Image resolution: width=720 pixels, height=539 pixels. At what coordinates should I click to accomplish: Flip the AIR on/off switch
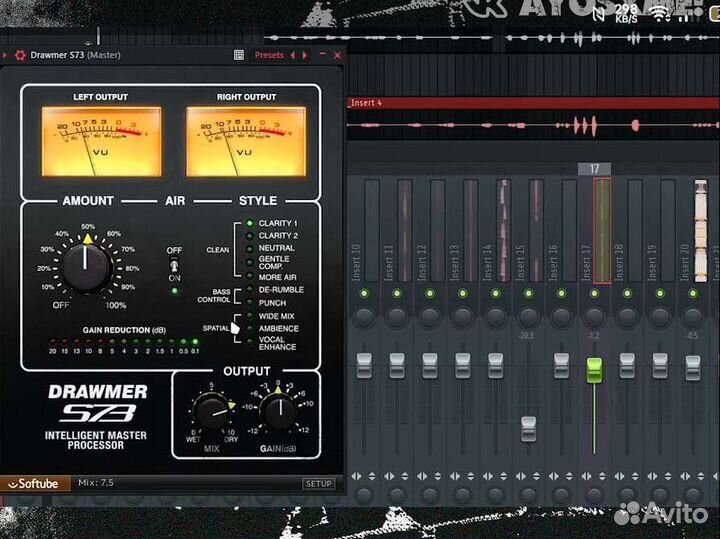click(x=174, y=266)
